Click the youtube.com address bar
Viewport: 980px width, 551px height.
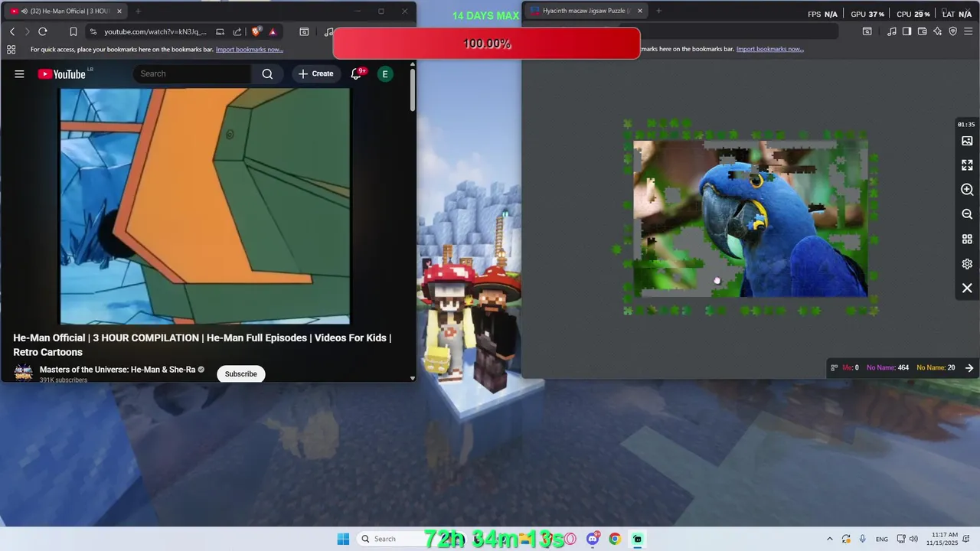[x=155, y=31]
